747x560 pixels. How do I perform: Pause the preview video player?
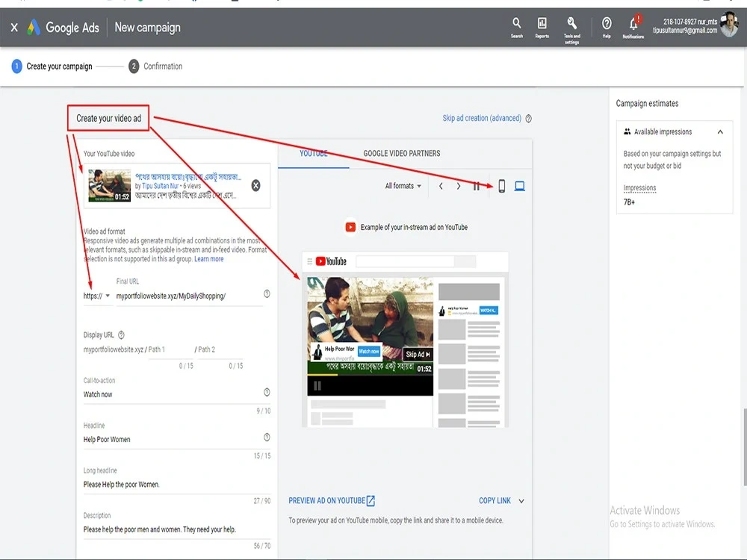coord(317,386)
